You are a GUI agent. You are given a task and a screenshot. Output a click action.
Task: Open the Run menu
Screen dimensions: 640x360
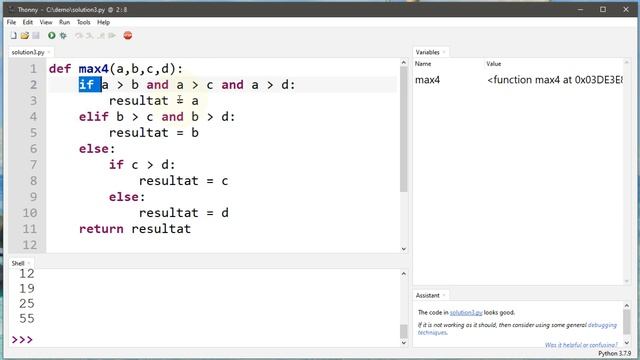pos(64,22)
